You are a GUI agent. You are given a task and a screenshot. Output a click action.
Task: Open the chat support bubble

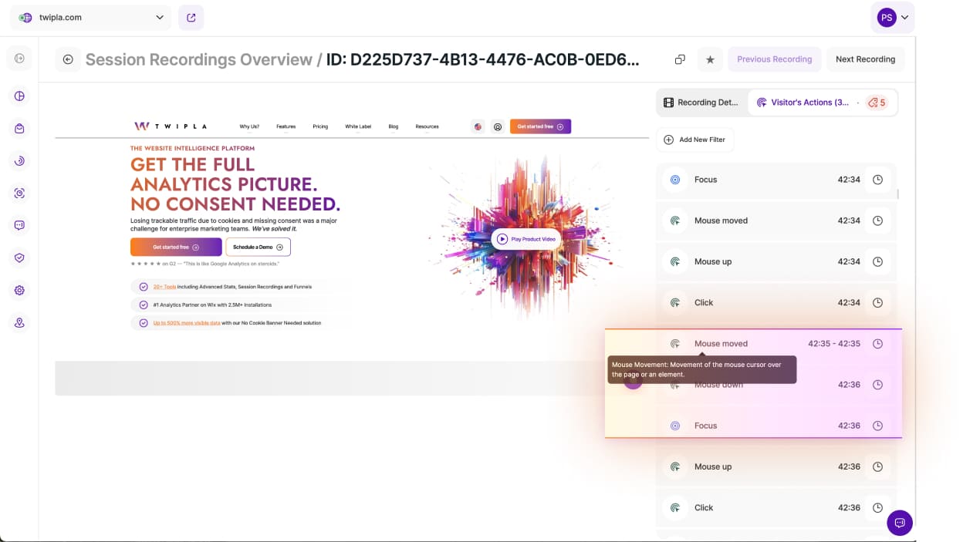click(899, 523)
